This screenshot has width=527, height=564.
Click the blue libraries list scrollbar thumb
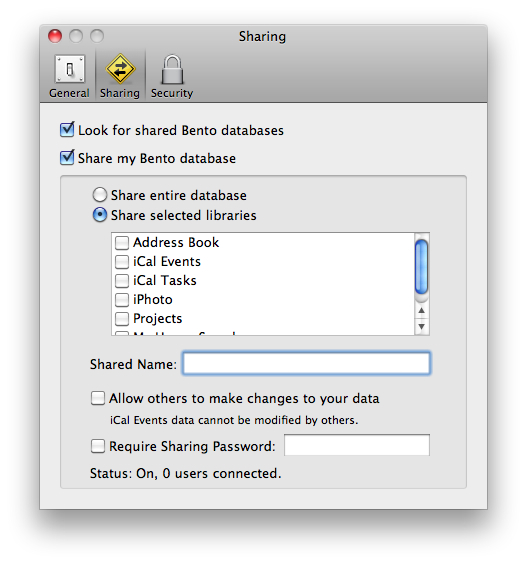point(422,267)
